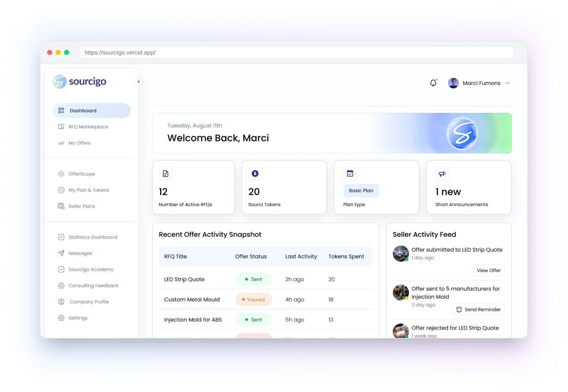The image size is (568, 392).
Task: Open the My Plan & Tokens section
Action: tap(89, 190)
